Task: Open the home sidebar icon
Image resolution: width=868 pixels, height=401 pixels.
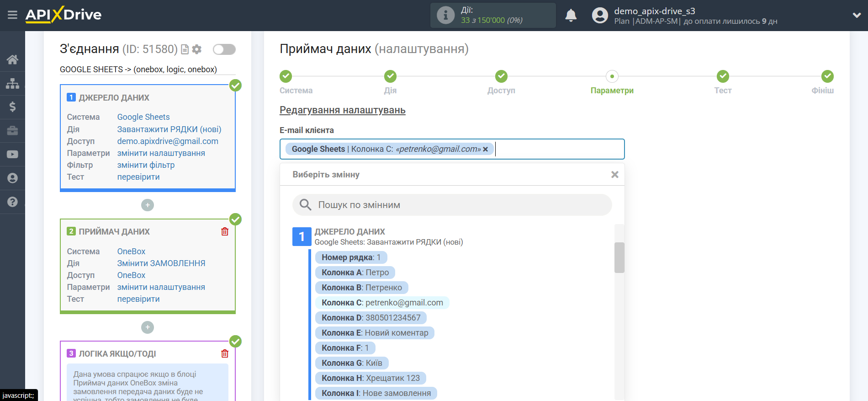Action: tap(12, 59)
